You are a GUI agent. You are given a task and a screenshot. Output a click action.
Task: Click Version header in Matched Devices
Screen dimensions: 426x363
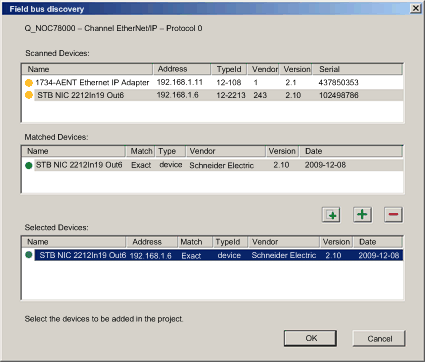282,151
